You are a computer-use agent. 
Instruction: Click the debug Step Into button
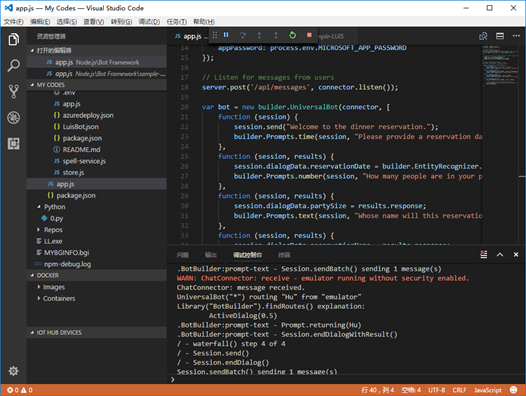coord(259,35)
